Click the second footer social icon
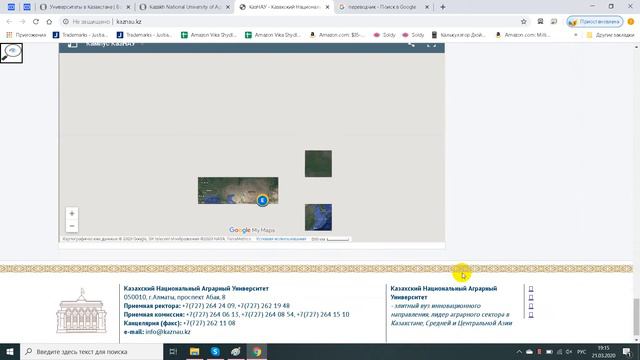 531,298
